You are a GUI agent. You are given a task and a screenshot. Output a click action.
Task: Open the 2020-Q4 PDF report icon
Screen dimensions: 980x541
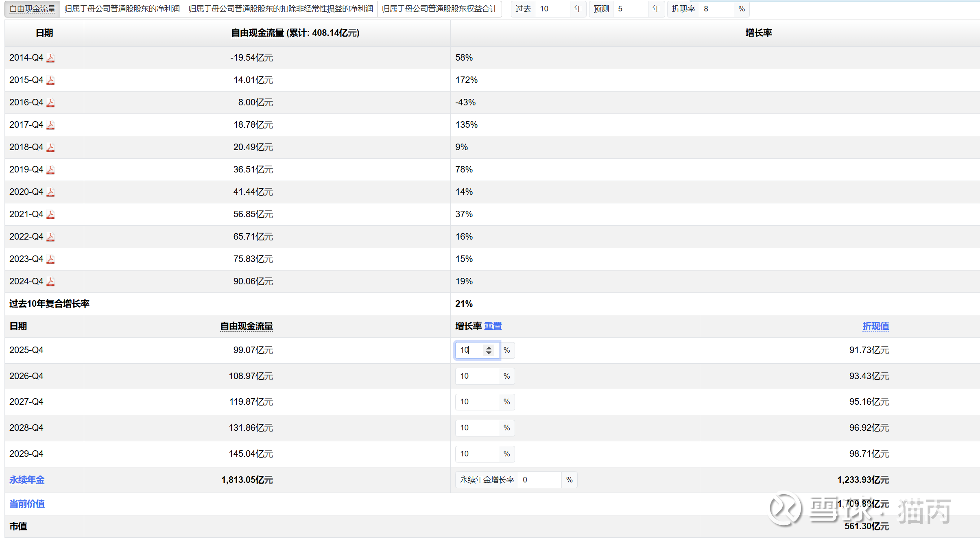[50, 192]
